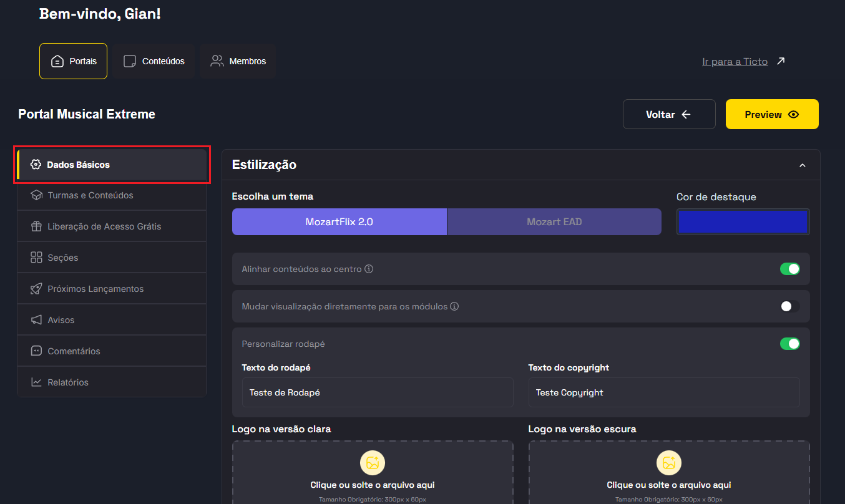Turn off the Personalizar rodapé switch
The height and width of the screenshot is (504, 845).
(789, 344)
